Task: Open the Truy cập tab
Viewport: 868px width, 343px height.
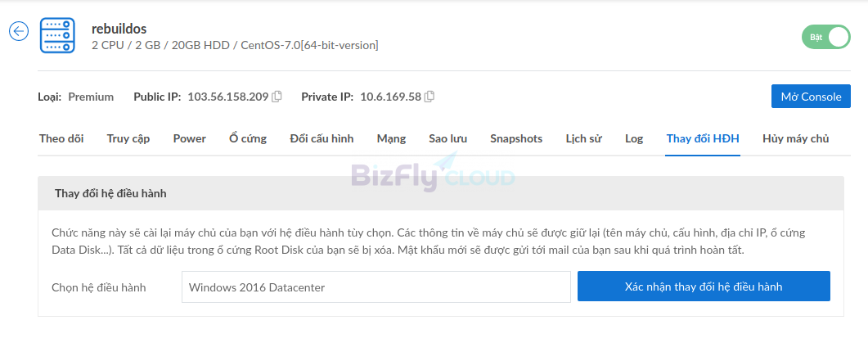Action: point(128,138)
